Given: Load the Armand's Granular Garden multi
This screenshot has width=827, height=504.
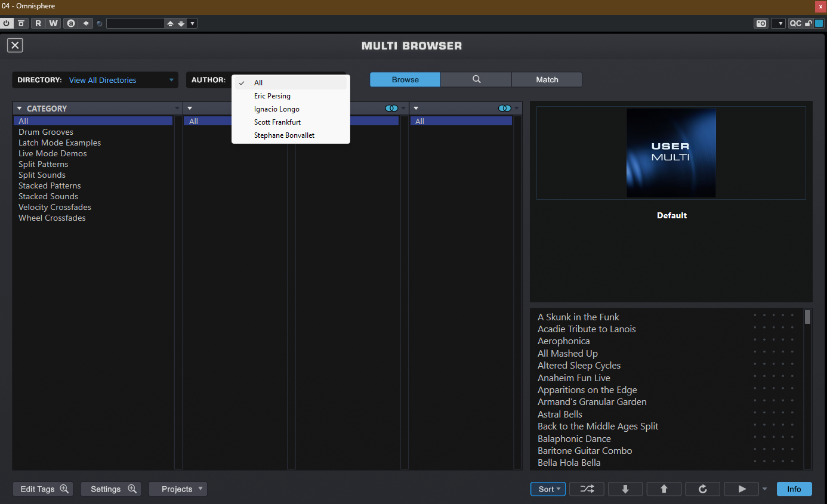Looking at the screenshot, I should 592,401.
